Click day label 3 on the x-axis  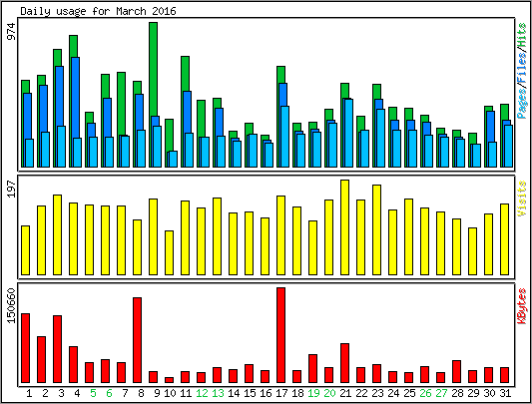tap(61, 393)
